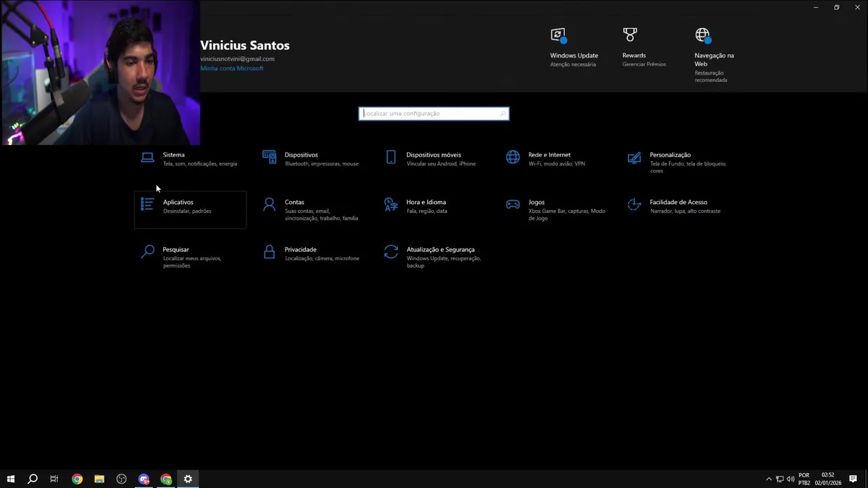The image size is (868, 488).
Task: Open the Dispositivos settings label
Action: [301, 155]
